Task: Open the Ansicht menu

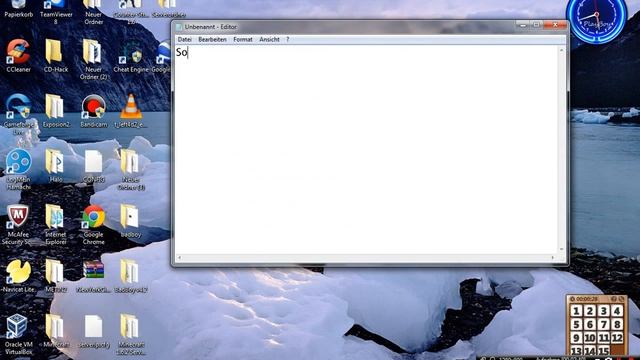Action: click(x=269, y=39)
